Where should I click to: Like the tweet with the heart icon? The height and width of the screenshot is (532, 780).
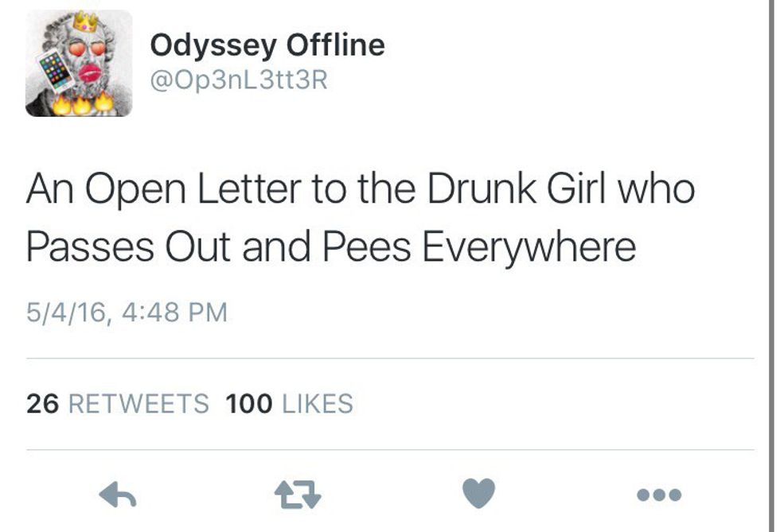(x=478, y=495)
